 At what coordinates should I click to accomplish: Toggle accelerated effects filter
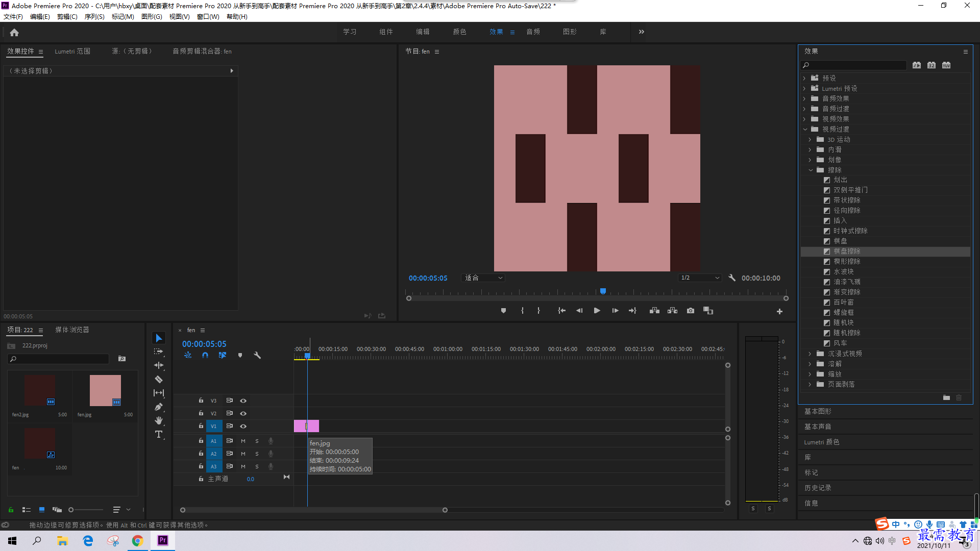[917, 65]
